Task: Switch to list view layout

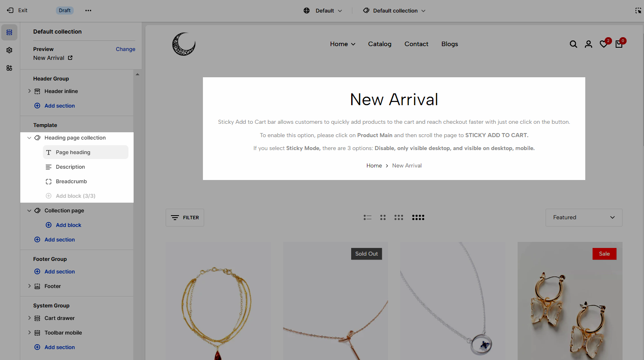Action: [x=367, y=218]
